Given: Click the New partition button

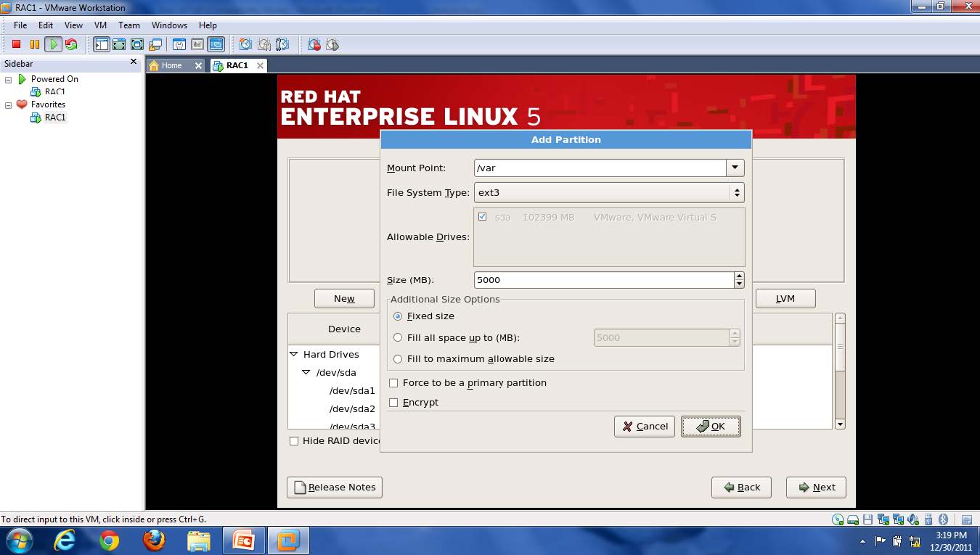Looking at the screenshot, I should (x=344, y=298).
